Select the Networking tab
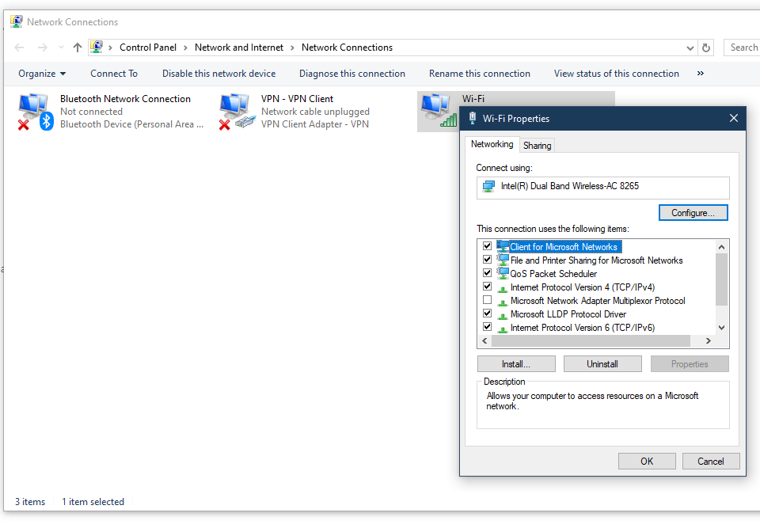 pyautogui.click(x=492, y=144)
